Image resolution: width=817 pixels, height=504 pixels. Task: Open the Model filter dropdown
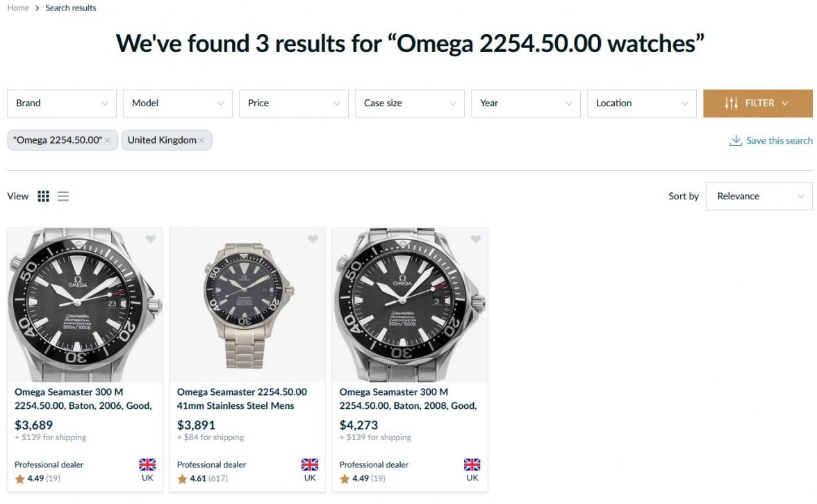pyautogui.click(x=178, y=103)
